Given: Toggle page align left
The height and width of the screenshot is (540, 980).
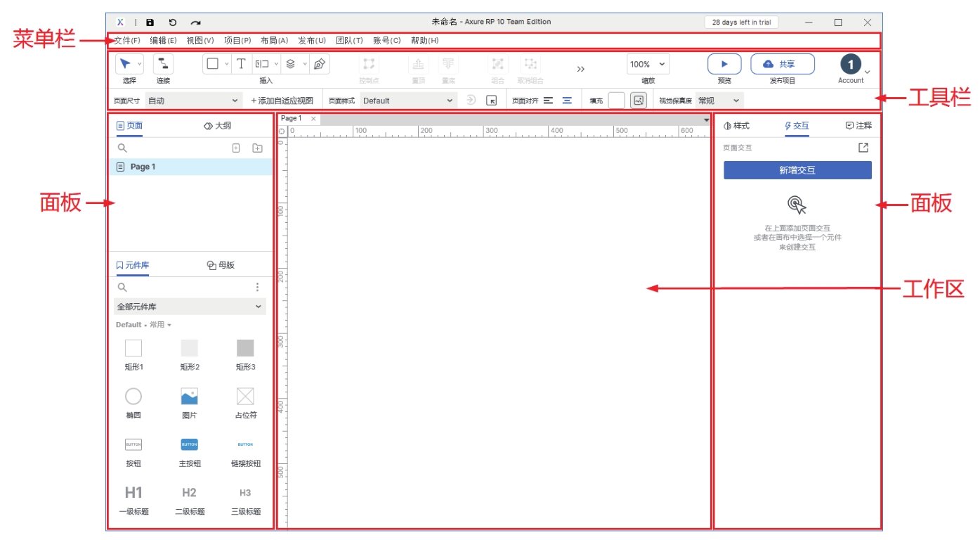Looking at the screenshot, I should 549,101.
